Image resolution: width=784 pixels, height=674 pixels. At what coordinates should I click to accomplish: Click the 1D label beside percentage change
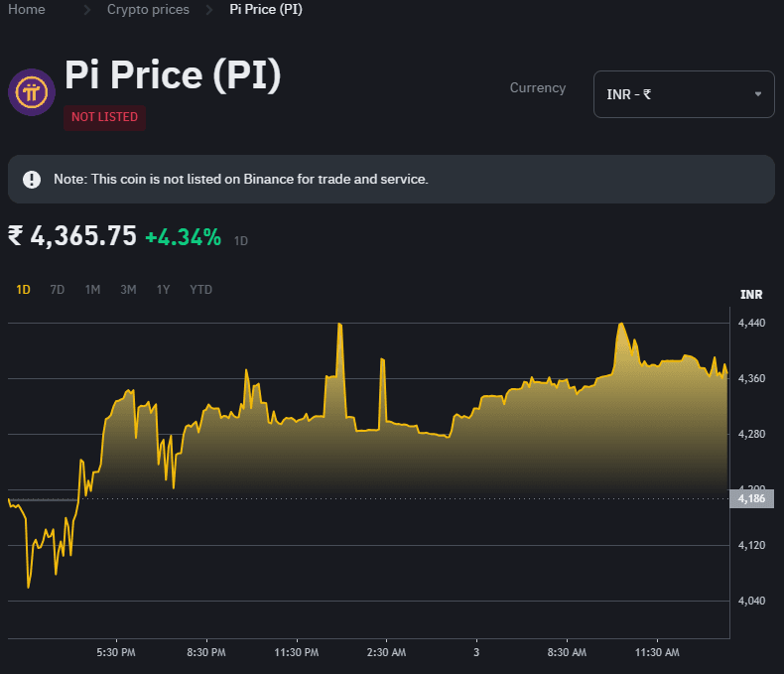(x=241, y=241)
